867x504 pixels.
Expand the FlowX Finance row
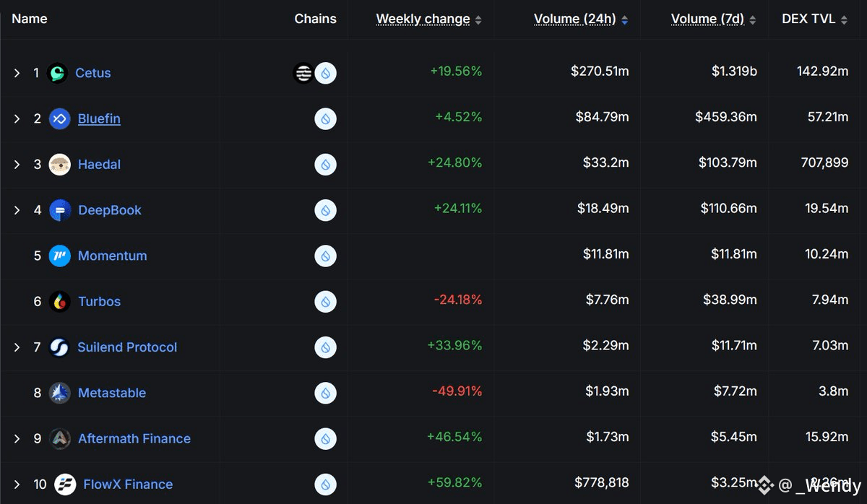(x=17, y=485)
